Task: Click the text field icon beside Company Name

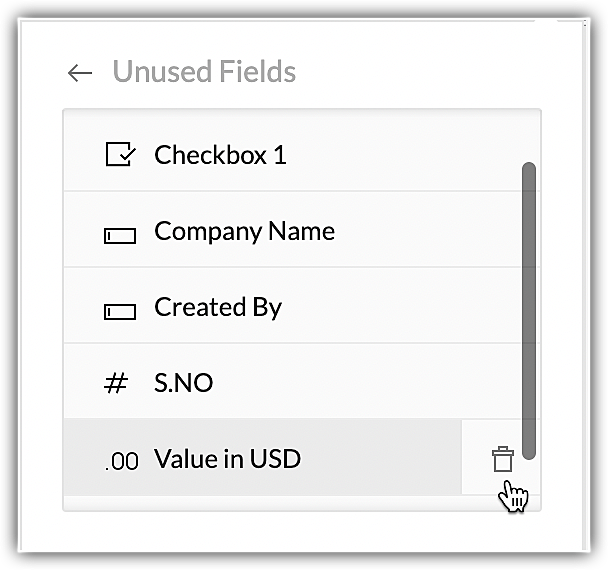Action: pyautogui.click(x=120, y=235)
